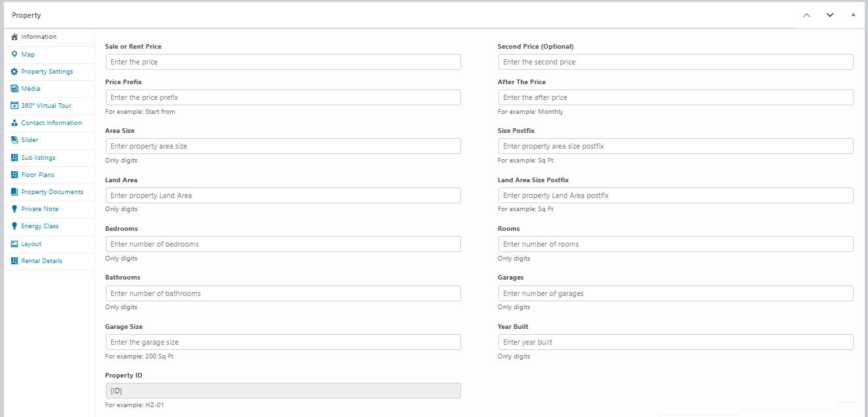
Task: Click the Floor Plans building icon
Action: (14, 175)
